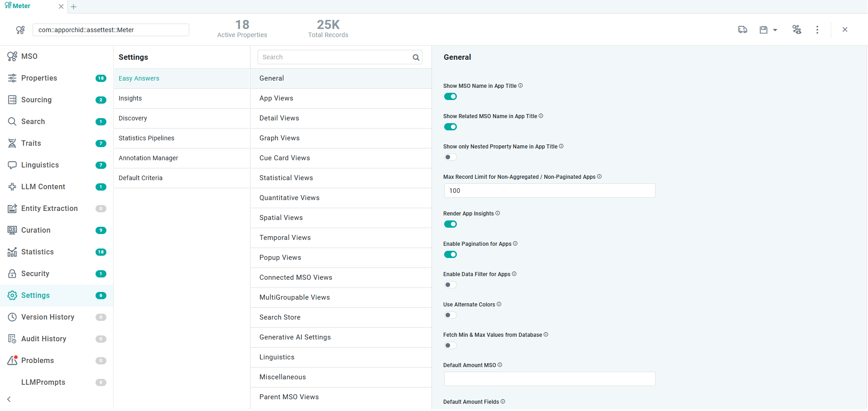
Task: Open a new tab with plus button
Action: tap(74, 7)
